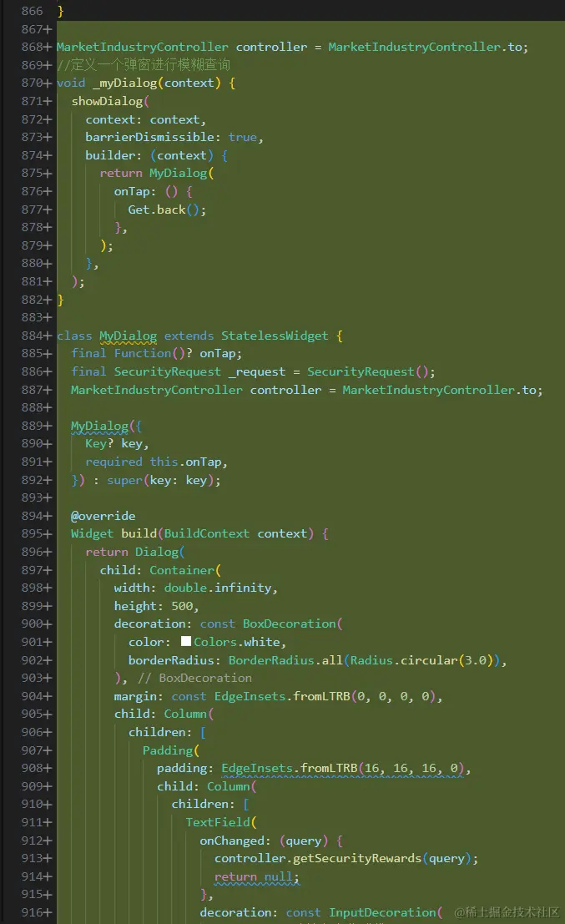Click MarketIndustryController.to on line 887
Screen dimensions: 565x924
(440, 390)
